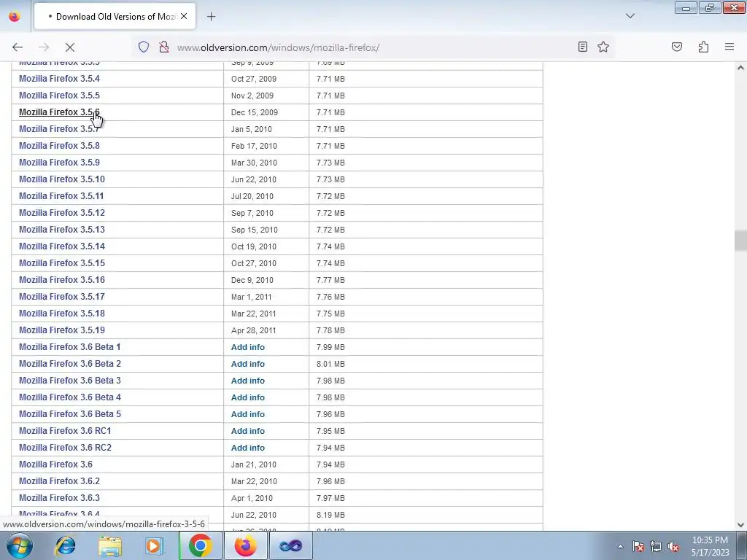Screen dimensions: 747x560
Task: Open Mozilla Firefox 3.5.17 link
Action: 62,296
